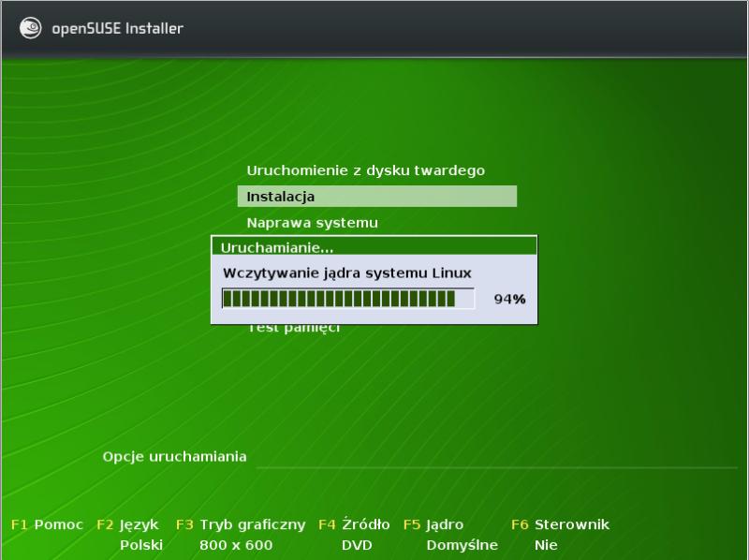Open F2 Język language menu
The height and width of the screenshot is (560, 749).
click(x=128, y=524)
